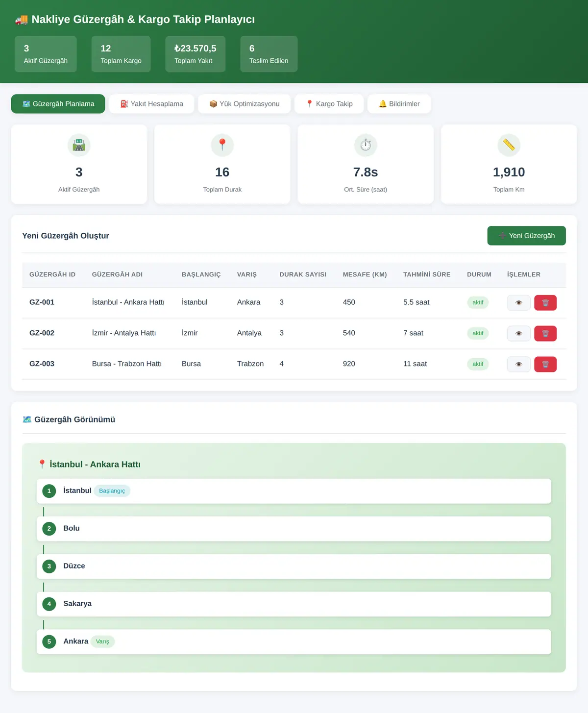Delete route GZ-003 with trash icon
Viewport: 588px width, 713px height.
545,365
